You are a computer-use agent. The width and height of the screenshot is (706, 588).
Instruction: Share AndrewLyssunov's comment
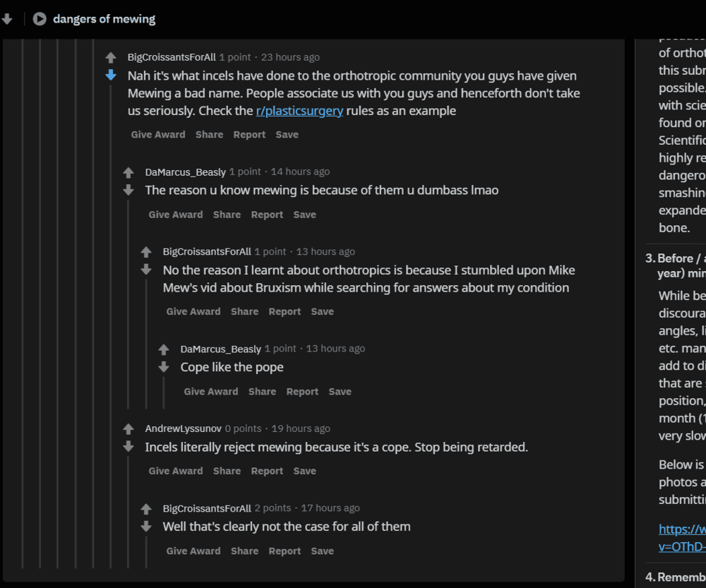tap(227, 471)
